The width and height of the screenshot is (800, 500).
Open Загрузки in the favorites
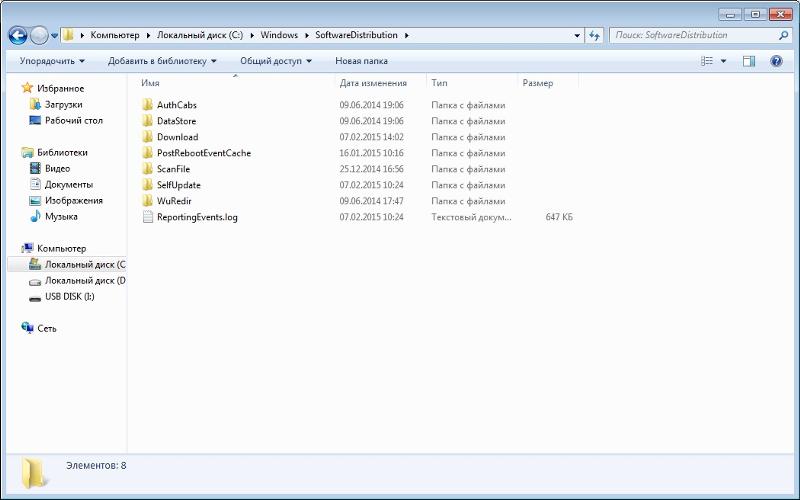[x=63, y=104]
